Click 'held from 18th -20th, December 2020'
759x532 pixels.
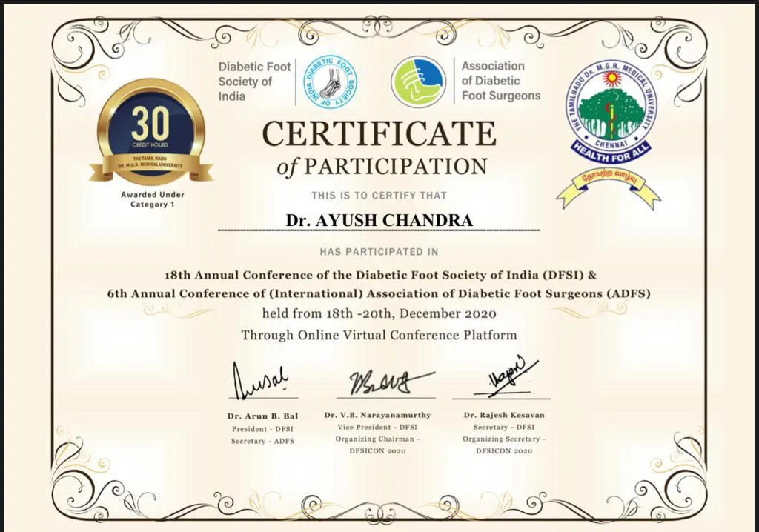pyautogui.click(x=379, y=313)
